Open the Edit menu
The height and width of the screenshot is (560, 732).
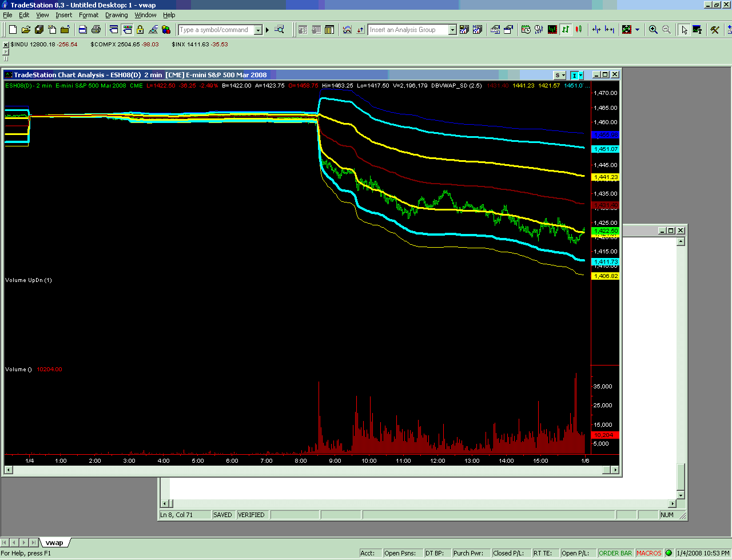click(x=24, y=15)
